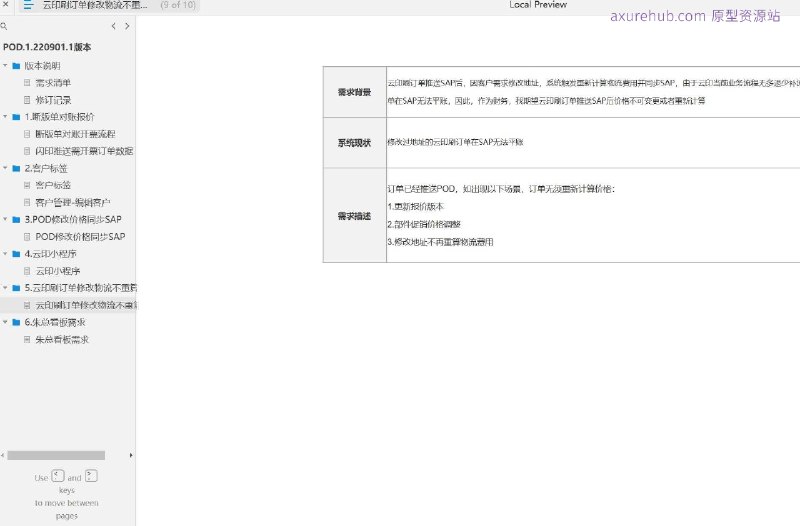Click the (9 of 10) page counter
This screenshot has height=526, width=800.
click(x=178, y=5)
